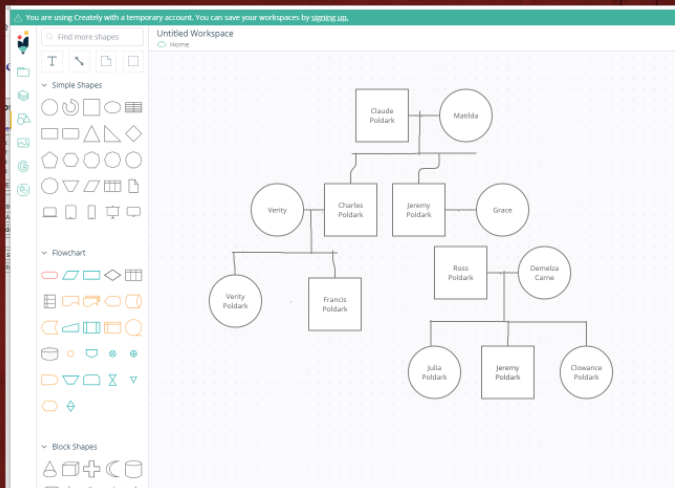Select the Text tool in the shapes panel
675x488 pixels.
(52, 61)
